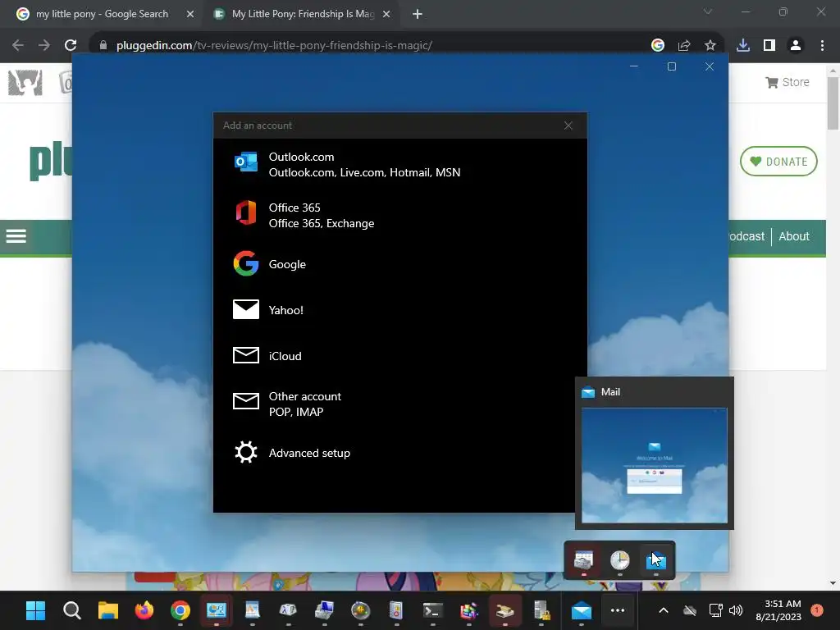Image resolution: width=840 pixels, height=630 pixels.
Task: Open clock showing 3:51 AM
Action: [x=778, y=610]
